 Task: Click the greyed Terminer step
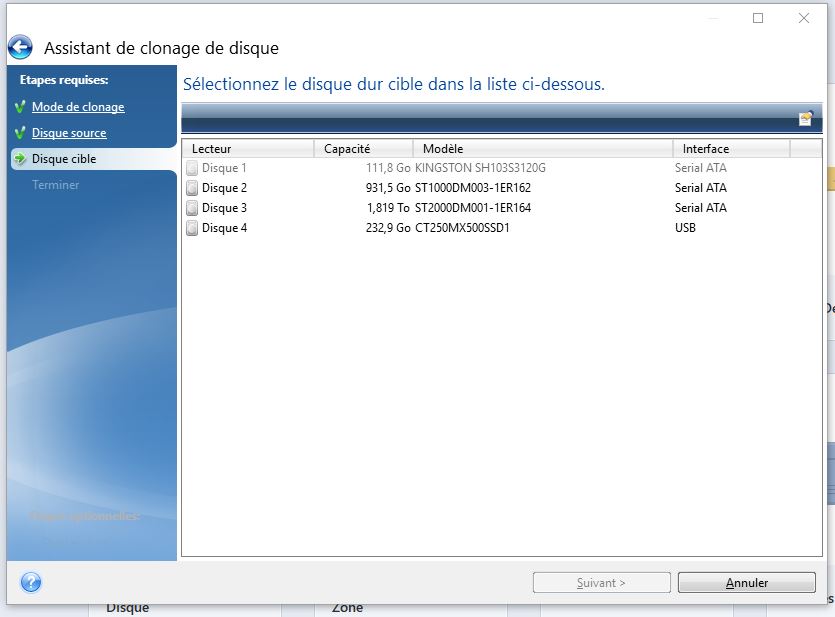click(x=55, y=185)
